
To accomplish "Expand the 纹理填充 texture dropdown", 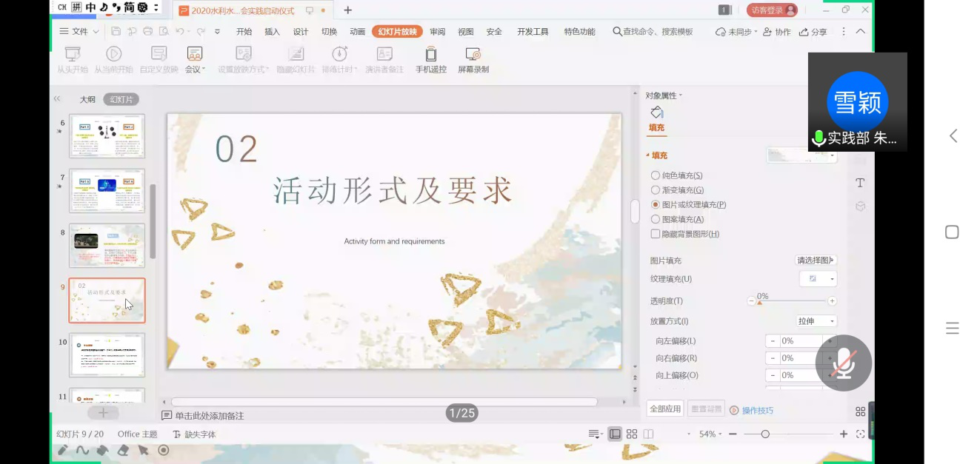I will point(832,279).
